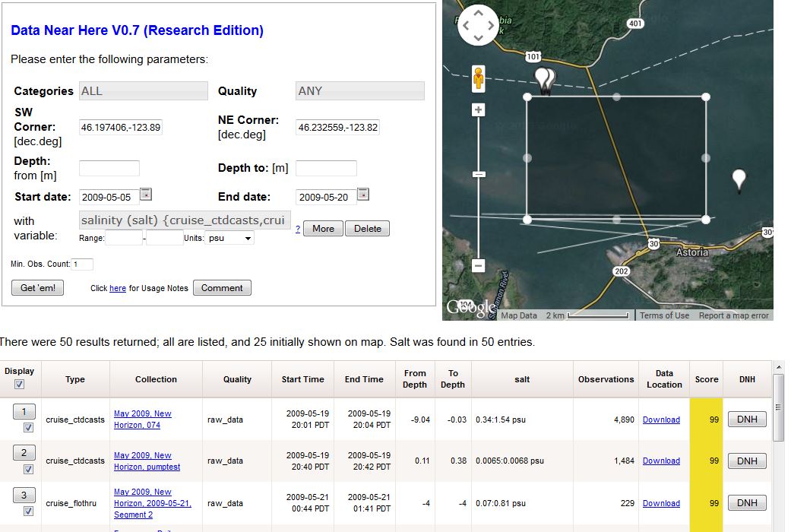Download data for cruise_flothru row
This screenshot has height=532, width=791.
661,503
